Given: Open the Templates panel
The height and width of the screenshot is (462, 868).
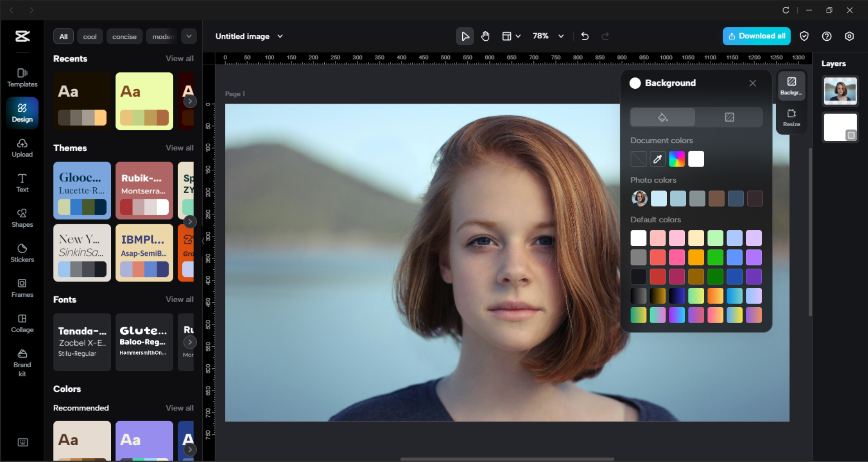Looking at the screenshot, I should (x=22, y=77).
